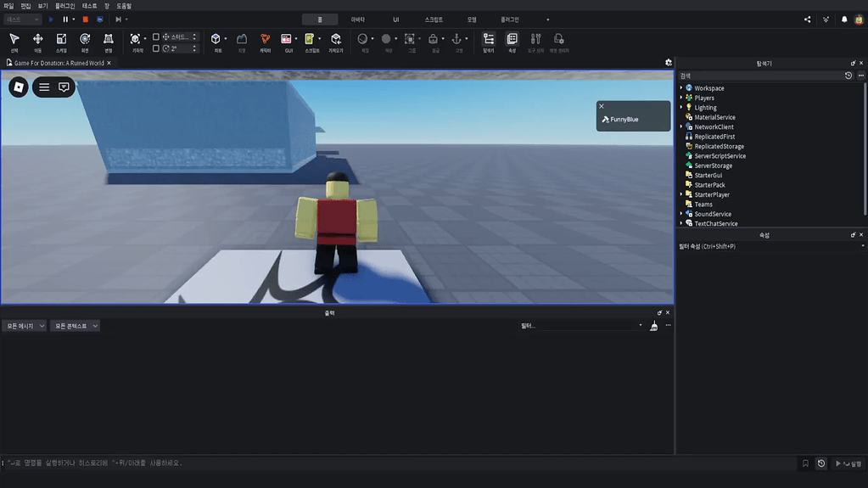
Task: Clear the output with the broom icon
Action: click(x=654, y=326)
